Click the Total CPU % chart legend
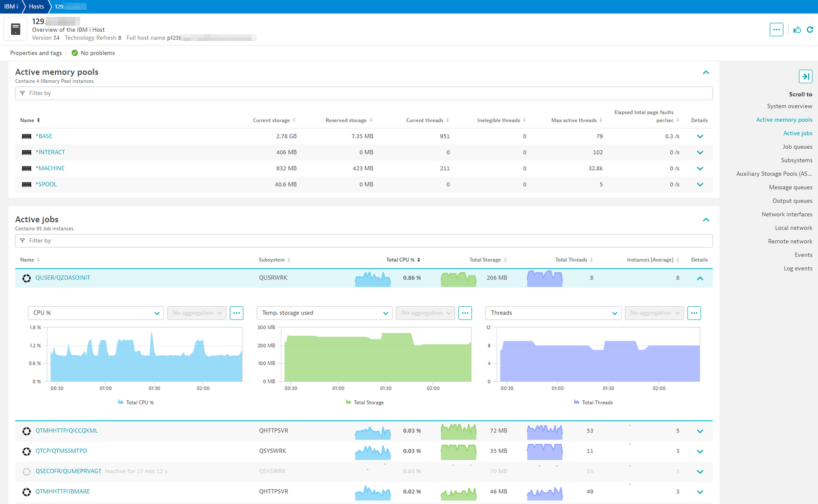This screenshot has width=818, height=504. 135,402
